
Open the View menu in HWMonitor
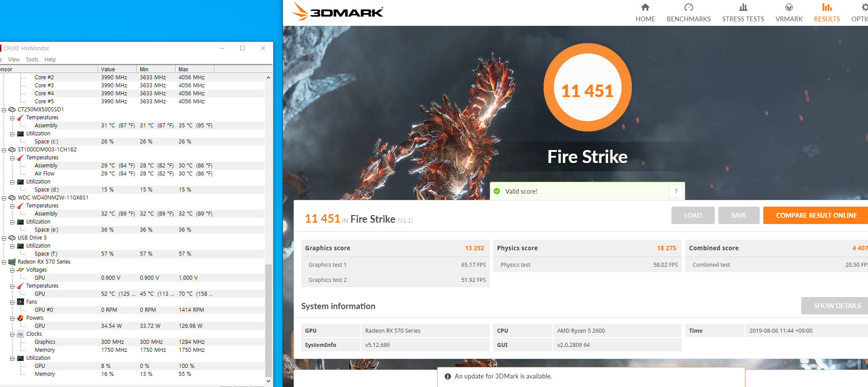coord(14,59)
